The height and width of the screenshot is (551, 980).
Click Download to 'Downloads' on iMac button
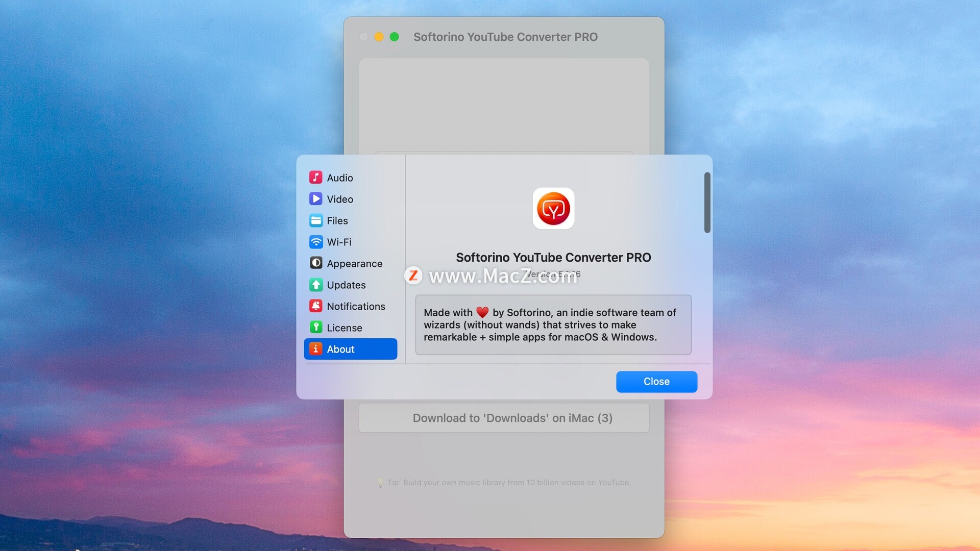coord(504,418)
